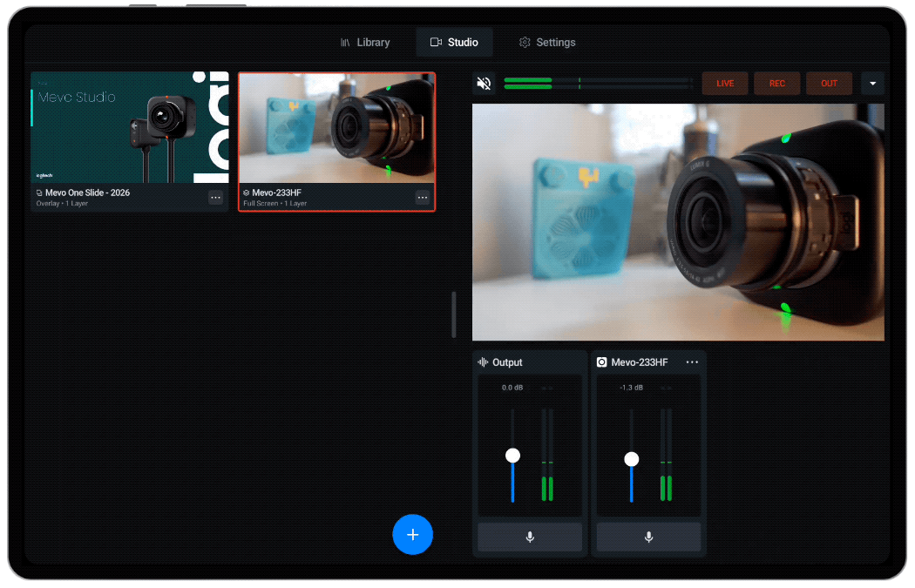915x588 pixels.
Task: Click the waveform icon on the Output mixer
Action: [485, 362]
